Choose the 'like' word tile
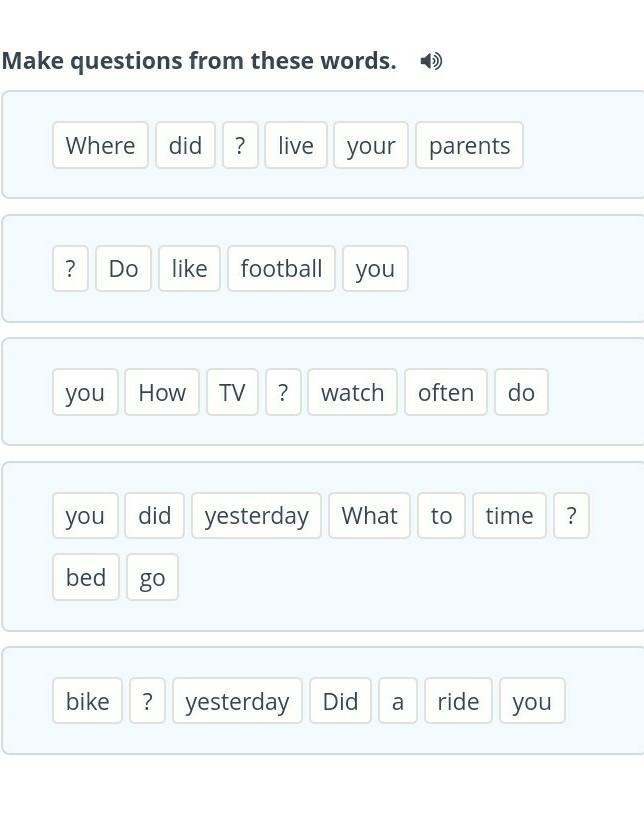The height and width of the screenshot is (826, 644). tap(189, 269)
